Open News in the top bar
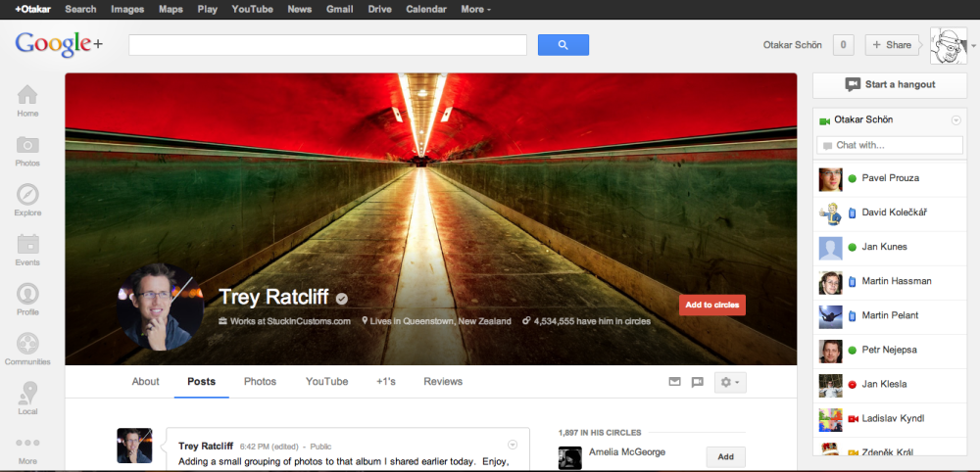The width and height of the screenshot is (980, 472). (x=300, y=10)
